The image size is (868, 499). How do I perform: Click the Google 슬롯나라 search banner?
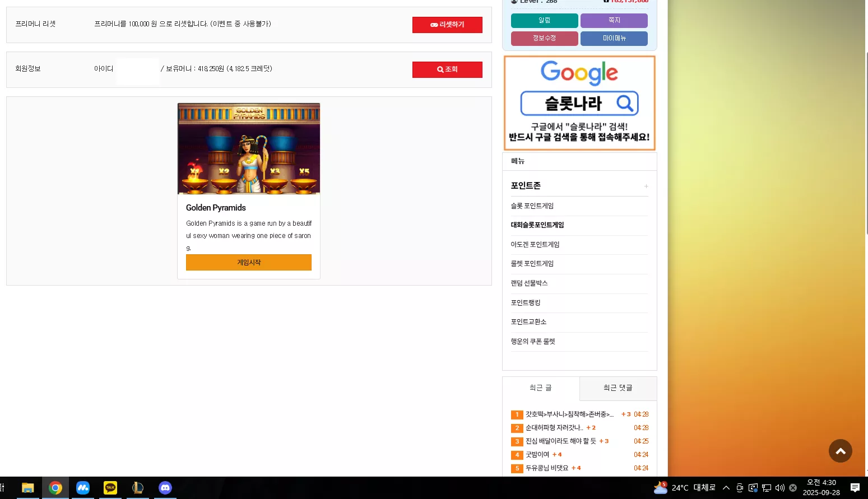coord(579,103)
